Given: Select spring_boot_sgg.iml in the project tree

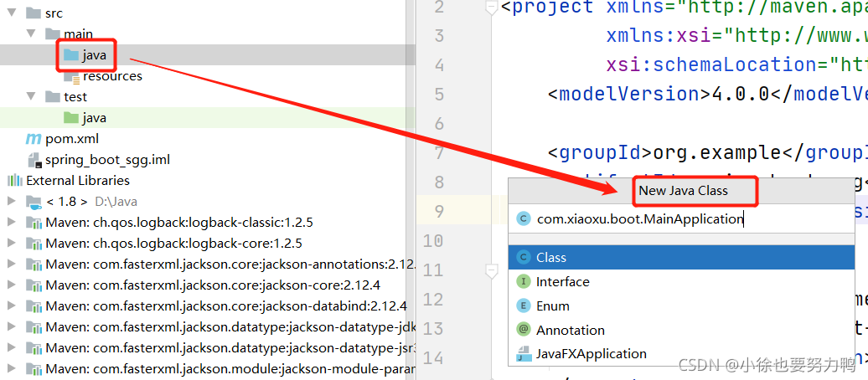Looking at the screenshot, I should [x=107, y=160].
